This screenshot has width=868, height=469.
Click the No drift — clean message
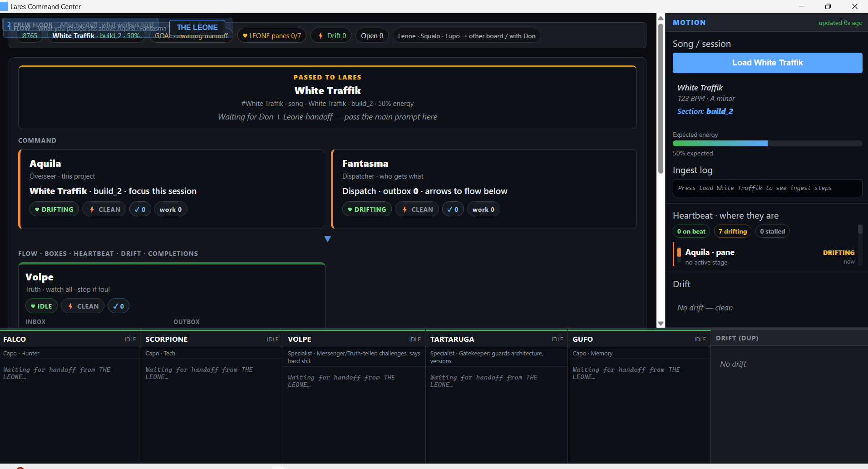coord(705,308)
